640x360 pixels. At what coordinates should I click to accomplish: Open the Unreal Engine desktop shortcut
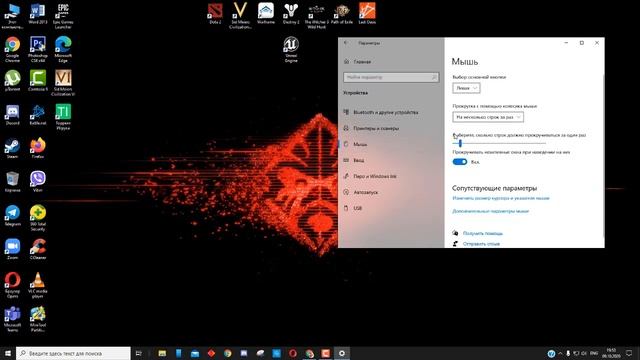pyautogui.click(x=291, y=50)
